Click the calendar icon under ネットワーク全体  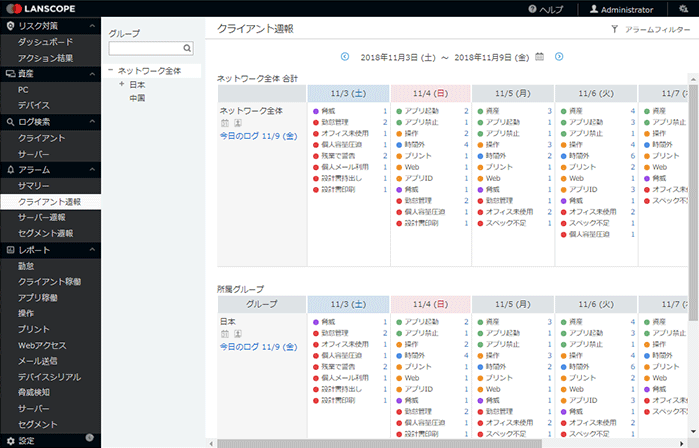pos(225,123)
